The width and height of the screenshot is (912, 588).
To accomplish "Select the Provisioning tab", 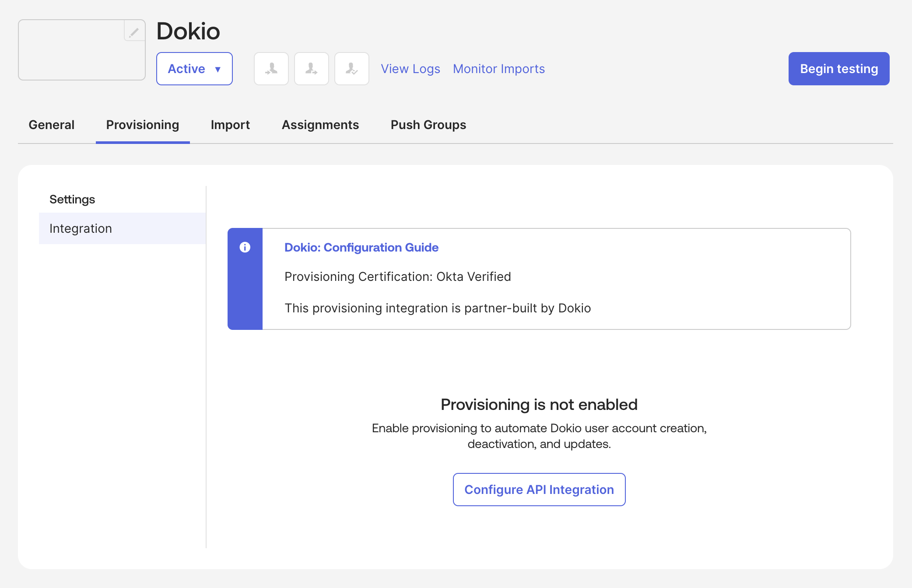I will (143, 125).
